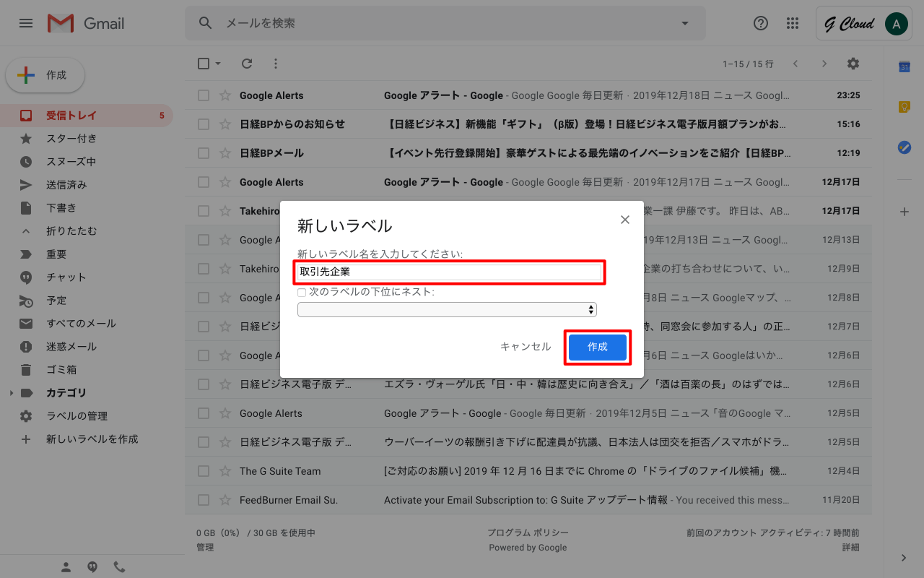Star the 日経BPからのお知らせ email

(x=225, y=124)
